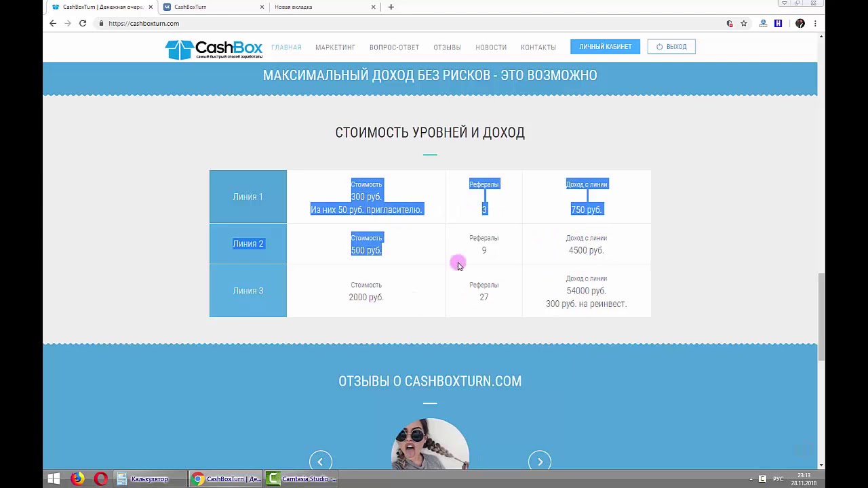The height and width of the screenshot is (488, 868).
Task: Show hidden tray icons
Action: (x=751, y=479)
